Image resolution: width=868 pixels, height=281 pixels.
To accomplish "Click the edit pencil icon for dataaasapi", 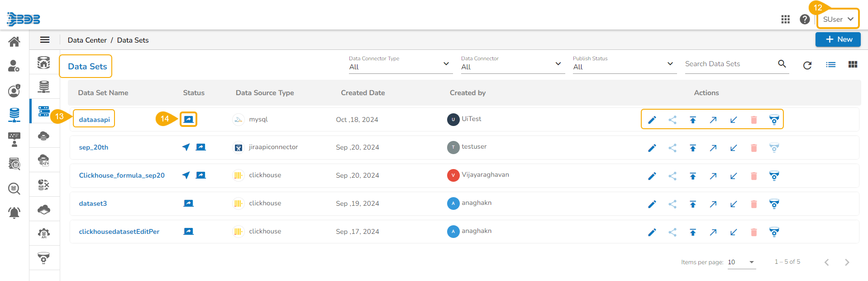I will point(652,120).
